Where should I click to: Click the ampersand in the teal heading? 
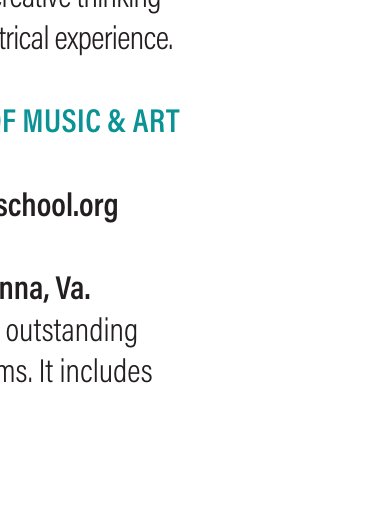pyautogui.click(x=116, y=121)
